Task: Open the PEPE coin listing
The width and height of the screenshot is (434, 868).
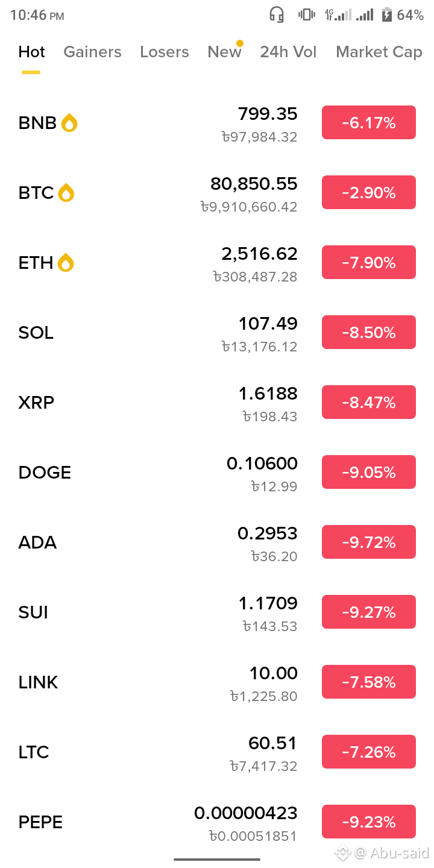Action: click(x=217, y=822)
